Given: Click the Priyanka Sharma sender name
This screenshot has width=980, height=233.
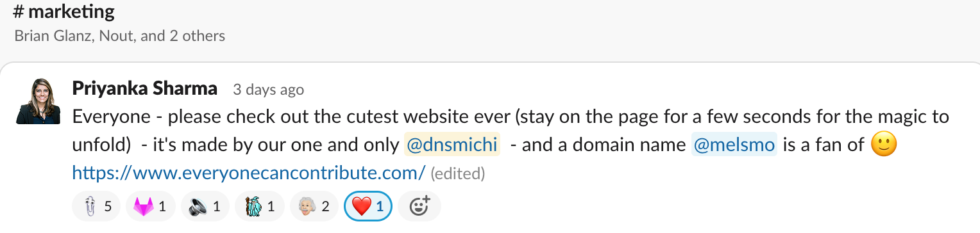Looking at the screenshot, I should point(145,88).
